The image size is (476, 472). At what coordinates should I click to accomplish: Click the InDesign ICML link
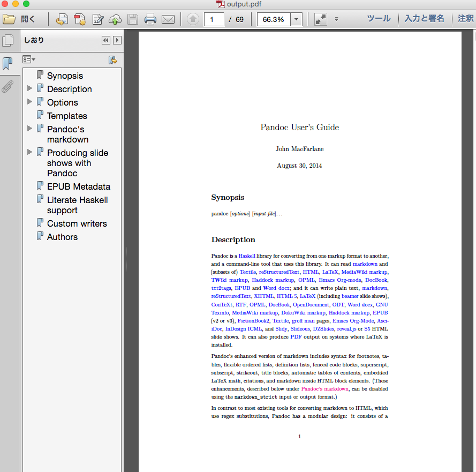(x=244, y=329)
